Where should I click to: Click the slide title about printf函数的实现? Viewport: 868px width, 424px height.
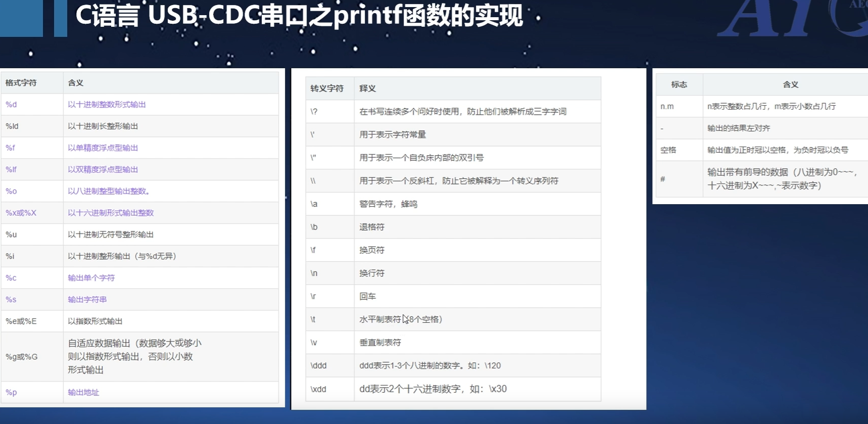(299, 16)
